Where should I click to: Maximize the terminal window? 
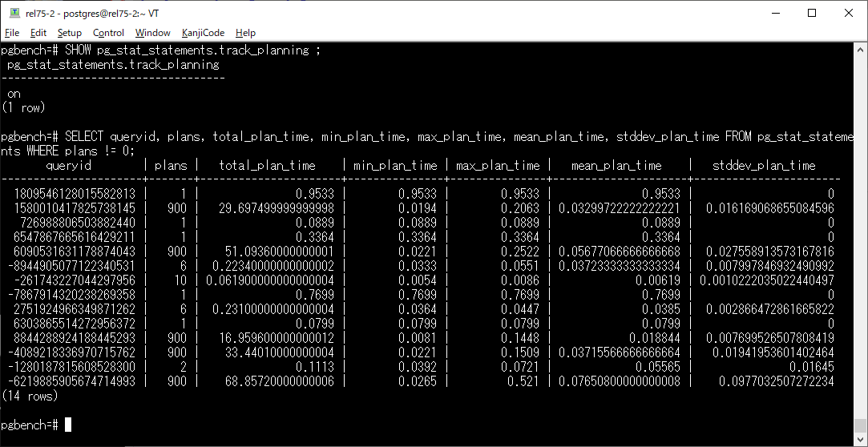(x=812, y=14)
